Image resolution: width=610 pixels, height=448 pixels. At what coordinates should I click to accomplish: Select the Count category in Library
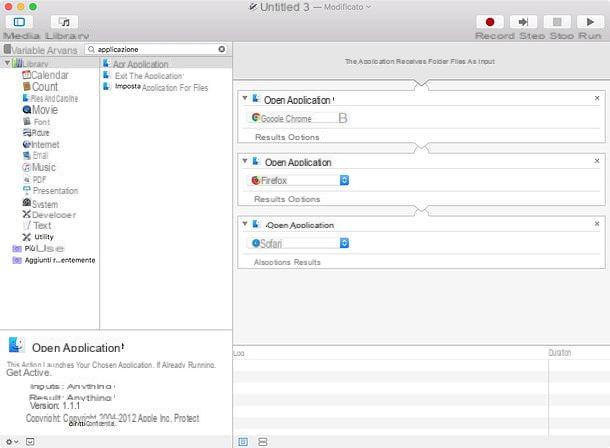(40, 87)
